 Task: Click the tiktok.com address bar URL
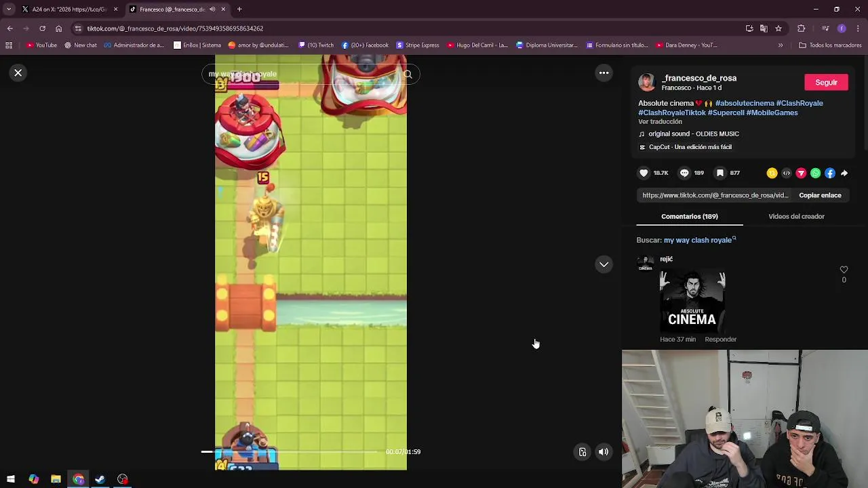pyautogui.click(x=175, y=28)
